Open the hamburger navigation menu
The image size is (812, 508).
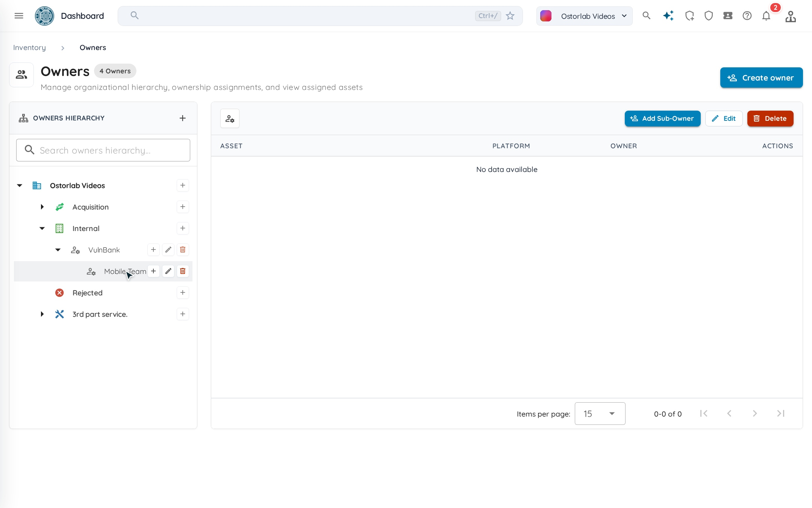19,16
